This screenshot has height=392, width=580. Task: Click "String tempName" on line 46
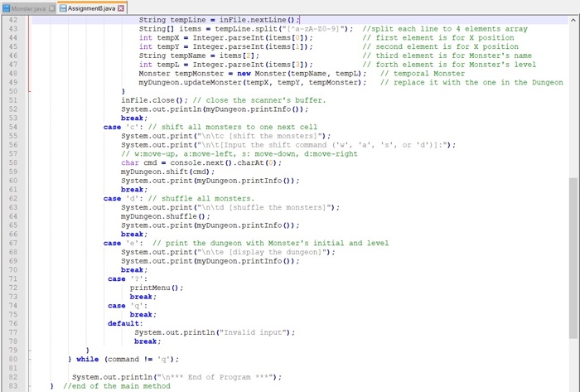coord(172,56)
